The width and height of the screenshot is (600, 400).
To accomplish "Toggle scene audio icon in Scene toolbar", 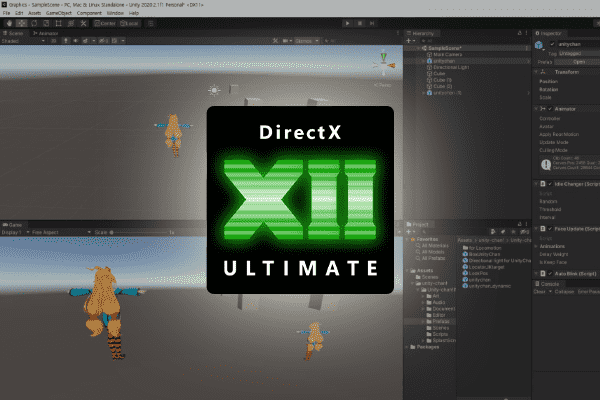I will [75, 41].
